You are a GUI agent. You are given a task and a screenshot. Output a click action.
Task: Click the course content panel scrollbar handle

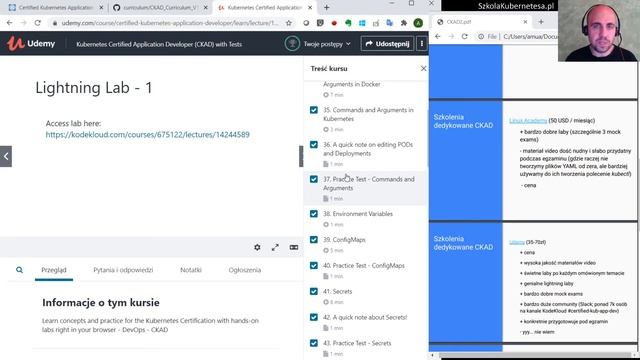[x=301, y=156]
